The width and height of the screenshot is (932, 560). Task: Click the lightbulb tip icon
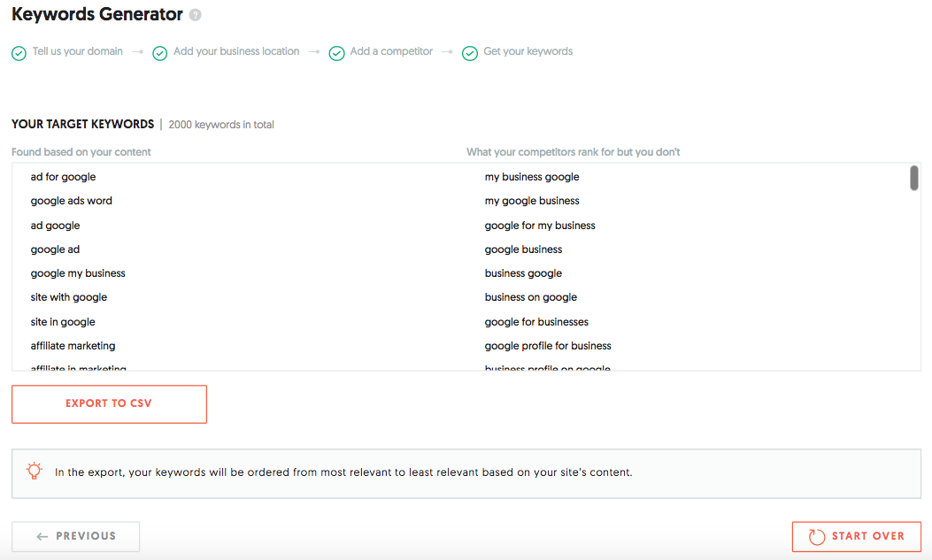(34, 472)
